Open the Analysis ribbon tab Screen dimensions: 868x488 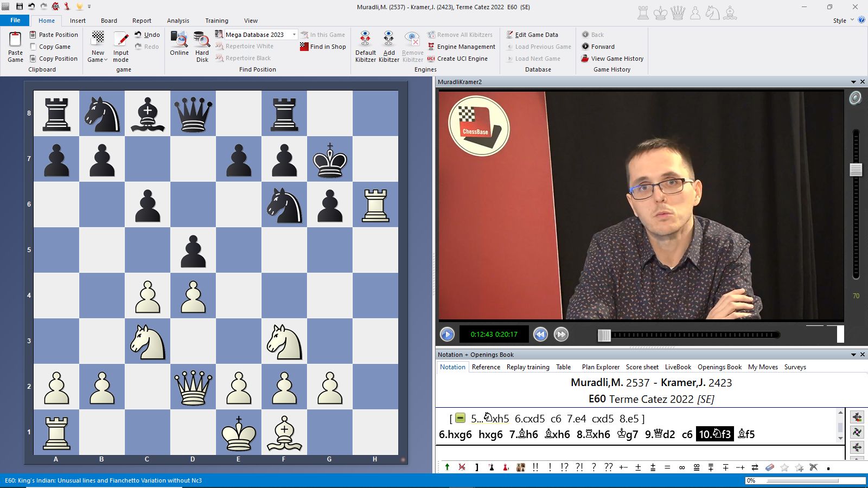[x=178, y=21]
